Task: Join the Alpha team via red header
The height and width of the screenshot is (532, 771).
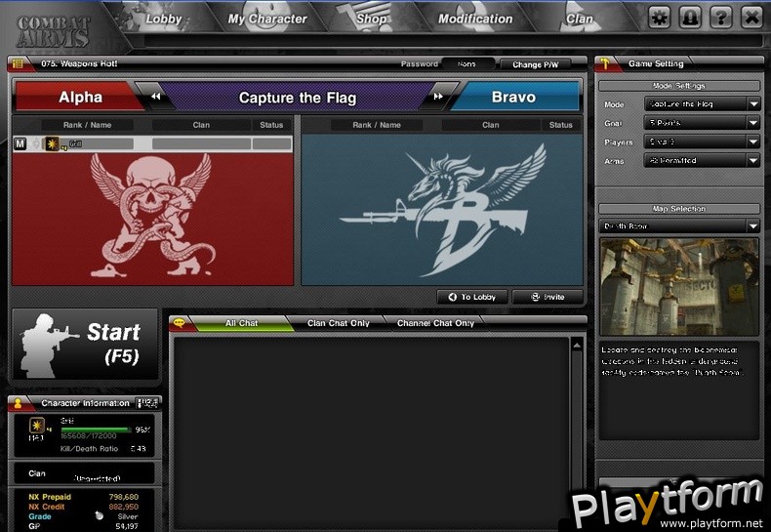Action: (x=79, y=97)
